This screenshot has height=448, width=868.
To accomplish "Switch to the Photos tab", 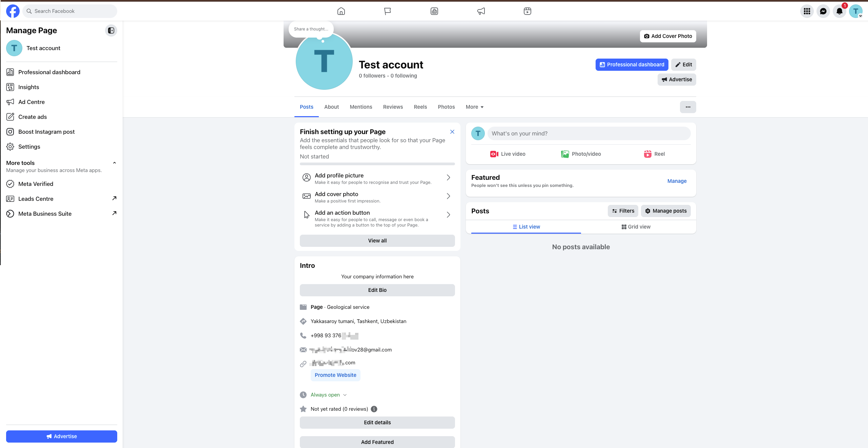I will (x=446, y=107).
